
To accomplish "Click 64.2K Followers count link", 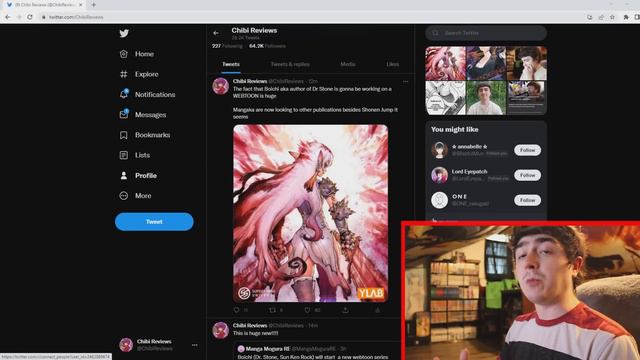I will click(x=267, y=46).
